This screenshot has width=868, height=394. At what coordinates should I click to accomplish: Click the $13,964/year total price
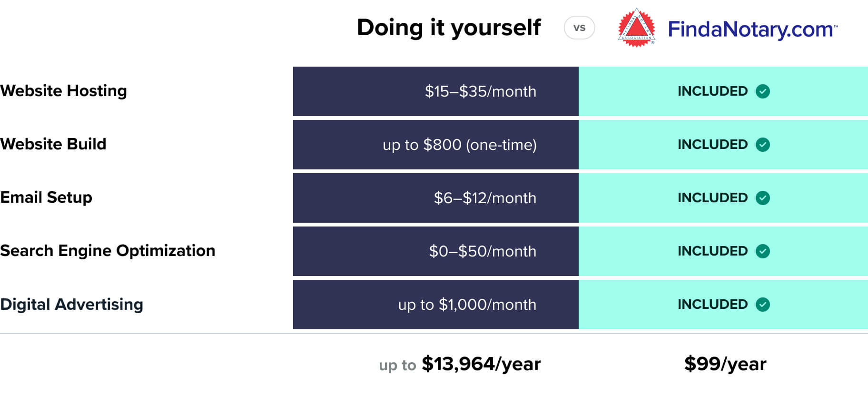[x=481, y=364]
